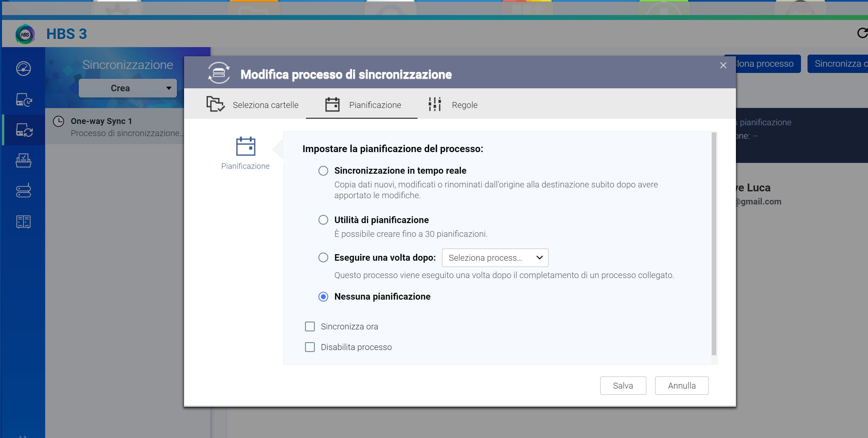This screenshot has height=438, width=868.
Task: Select Sincronizzazione in tempo reale option
Action: pos(323,171)
